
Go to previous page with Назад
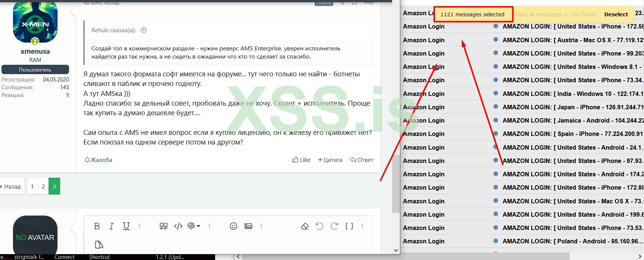click(x=11, y=186)
